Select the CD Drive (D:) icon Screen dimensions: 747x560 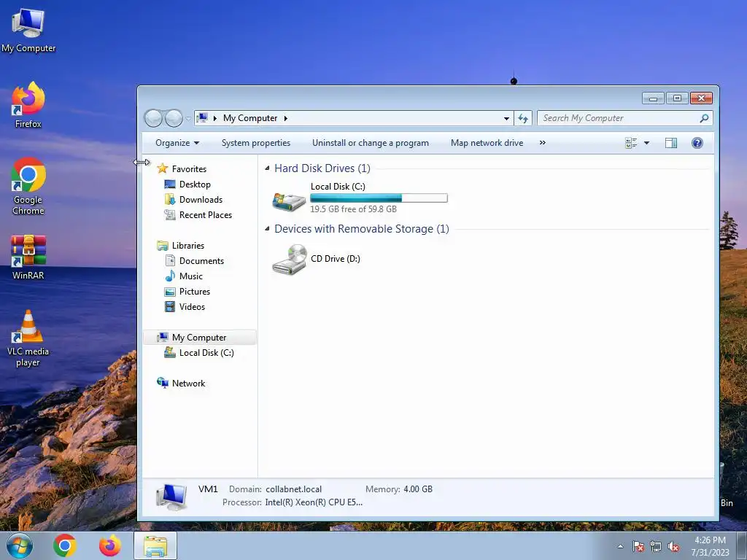click(289, 259)
